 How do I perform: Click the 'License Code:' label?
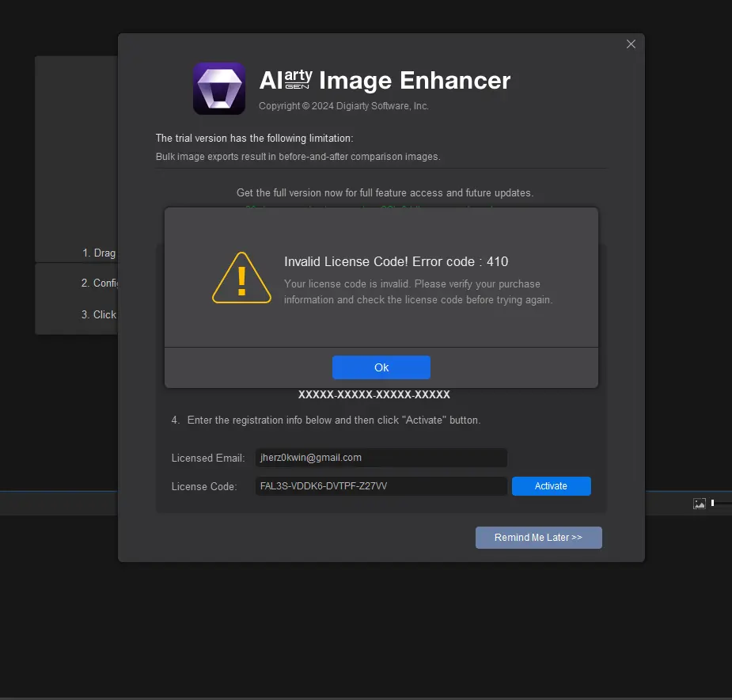coord(204,486)
